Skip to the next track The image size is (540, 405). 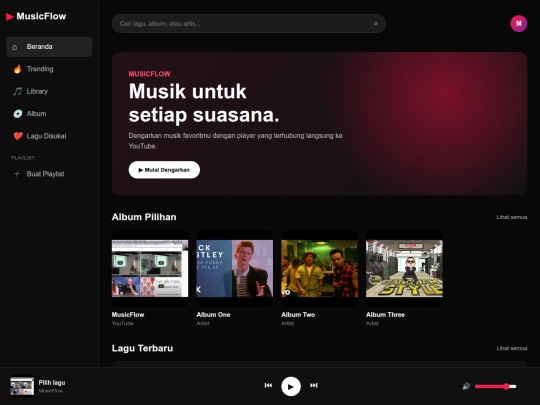tap(313, 385)
